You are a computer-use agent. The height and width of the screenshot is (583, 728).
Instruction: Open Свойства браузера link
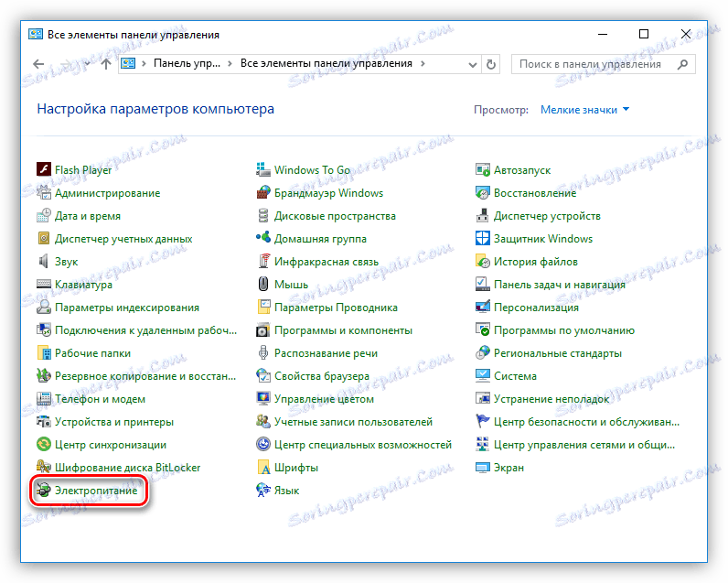pos(322,376)
